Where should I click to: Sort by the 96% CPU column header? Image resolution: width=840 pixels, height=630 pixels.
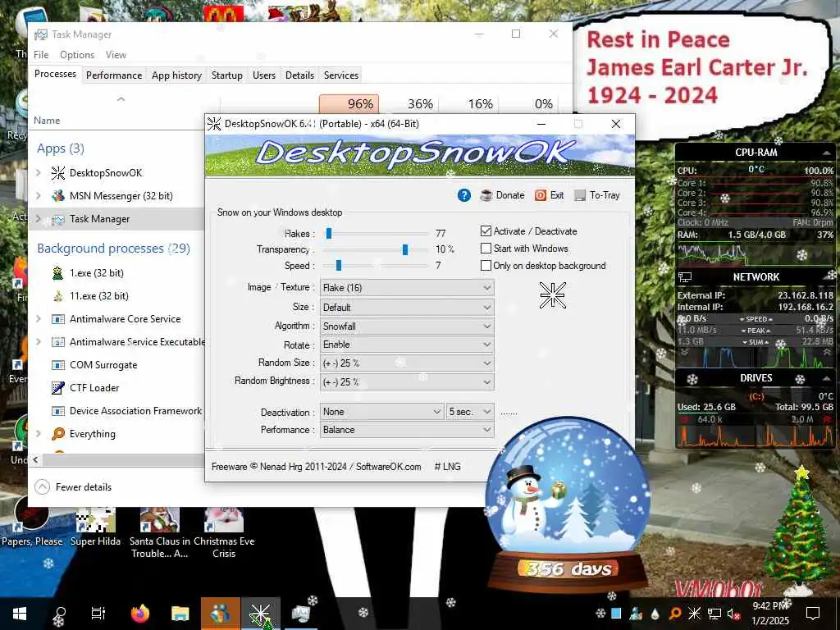[349, 104]
